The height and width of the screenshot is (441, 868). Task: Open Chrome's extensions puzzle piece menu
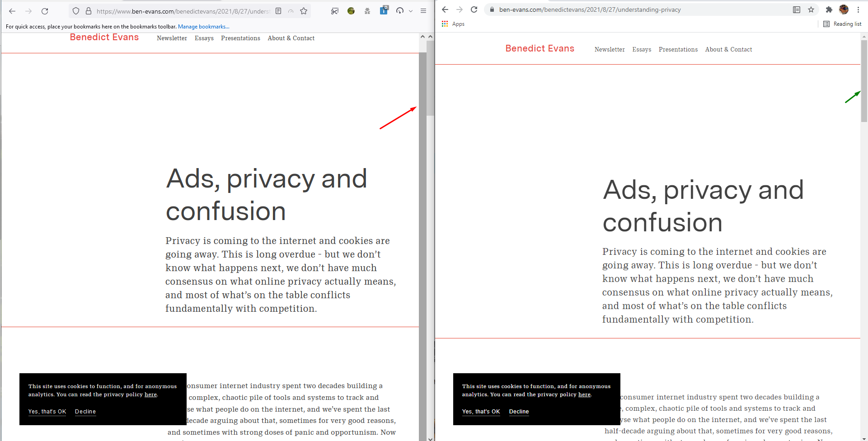coord(829,9)
